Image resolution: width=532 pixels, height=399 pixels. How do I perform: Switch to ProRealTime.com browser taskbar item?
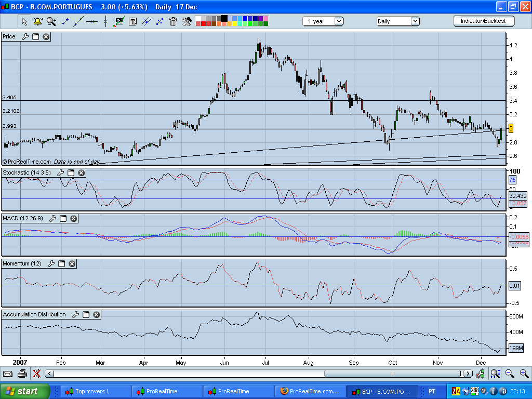(310, 391)
